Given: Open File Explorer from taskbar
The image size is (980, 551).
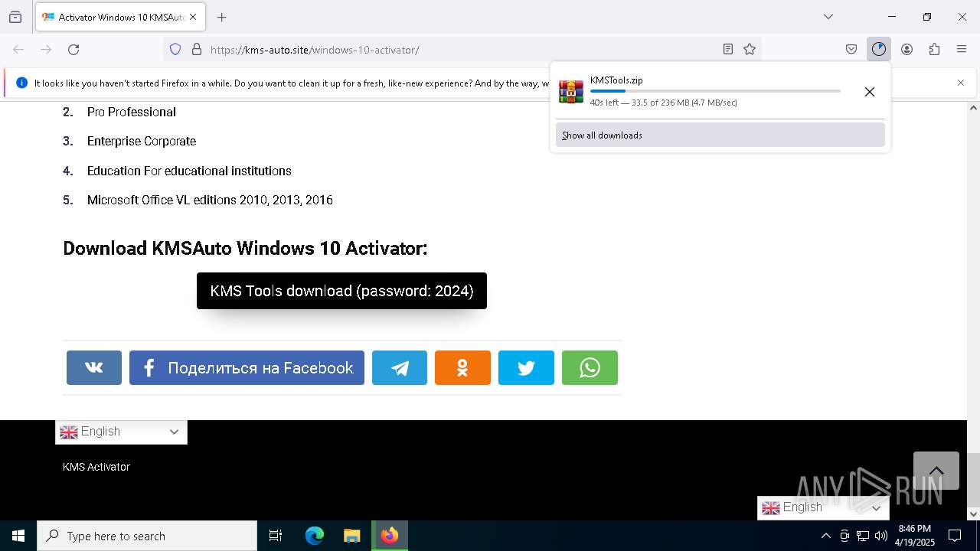Looking at the screenshot, I should click(x=351, y=536).
